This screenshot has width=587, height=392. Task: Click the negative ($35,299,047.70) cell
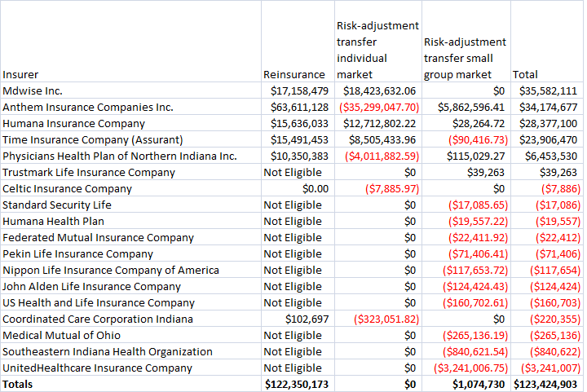coord(378,107)
